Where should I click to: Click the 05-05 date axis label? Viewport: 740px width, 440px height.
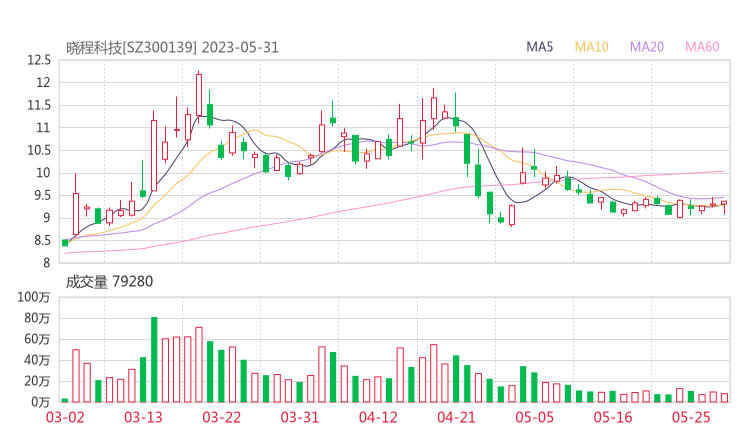click(535, 417)
